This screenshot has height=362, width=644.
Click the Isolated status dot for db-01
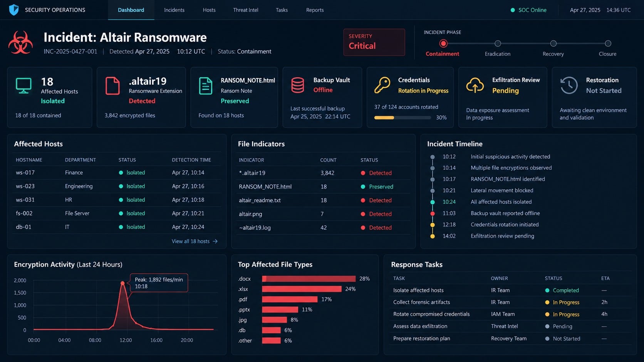121,227
